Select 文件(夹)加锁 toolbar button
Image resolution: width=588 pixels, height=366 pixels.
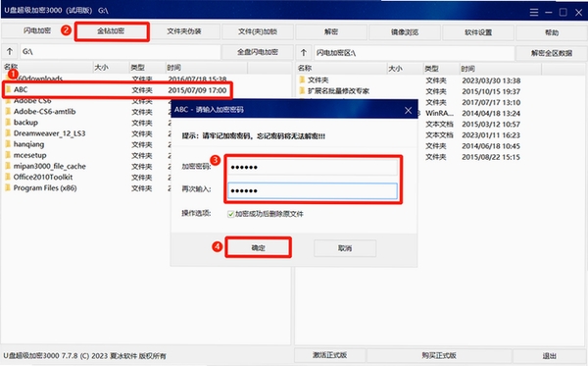(258, 32)
